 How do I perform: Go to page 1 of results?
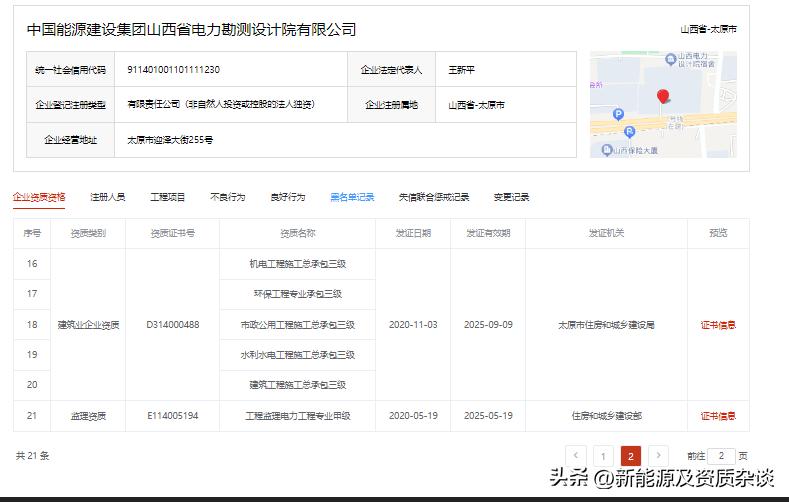tap(603, 456)
